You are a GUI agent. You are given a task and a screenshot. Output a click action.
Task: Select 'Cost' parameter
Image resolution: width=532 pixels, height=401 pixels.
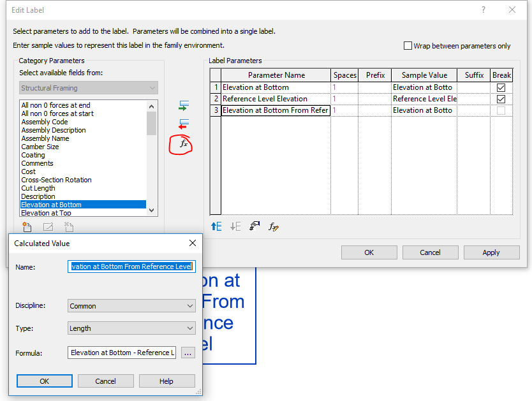coord(83,171)
